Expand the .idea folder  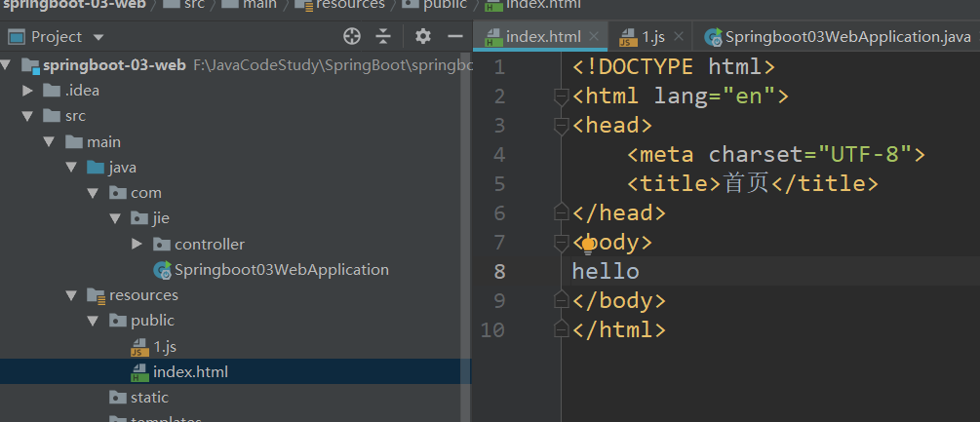[27, 91]
